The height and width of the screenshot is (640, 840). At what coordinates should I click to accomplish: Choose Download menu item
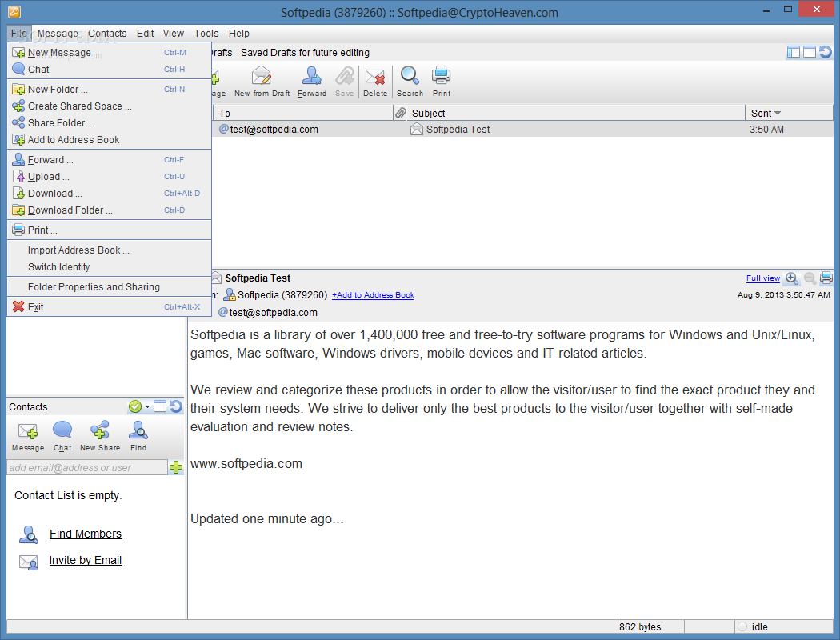tap(110, 193)
